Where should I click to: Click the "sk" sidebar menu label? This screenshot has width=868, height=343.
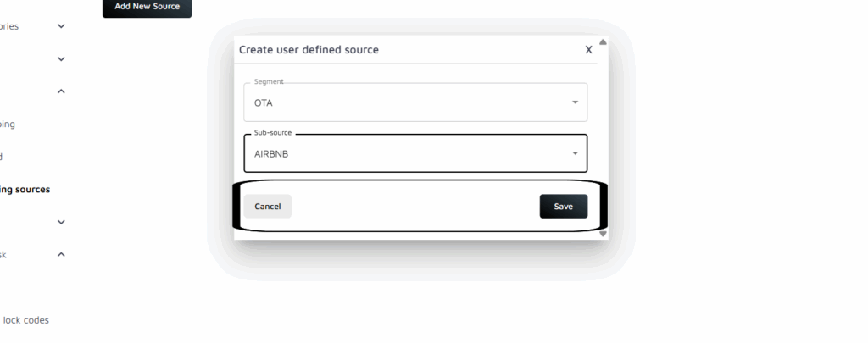3,254
